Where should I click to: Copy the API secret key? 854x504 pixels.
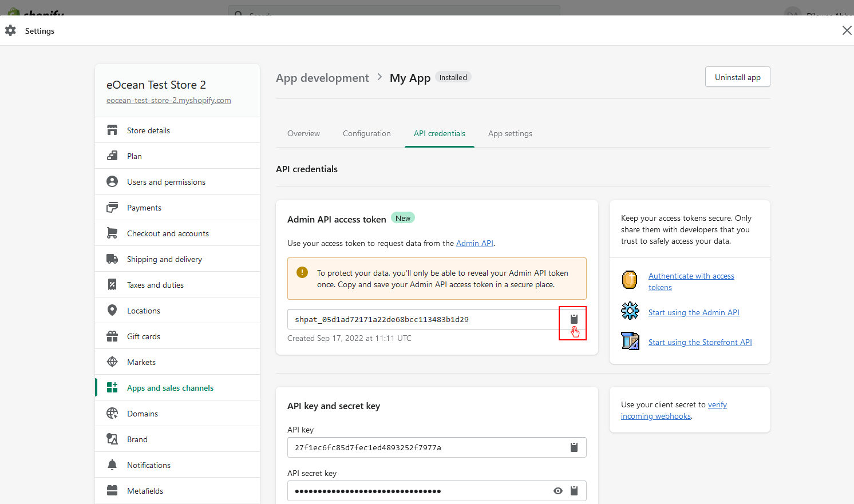pyautogui.click(x=574, y=491)
